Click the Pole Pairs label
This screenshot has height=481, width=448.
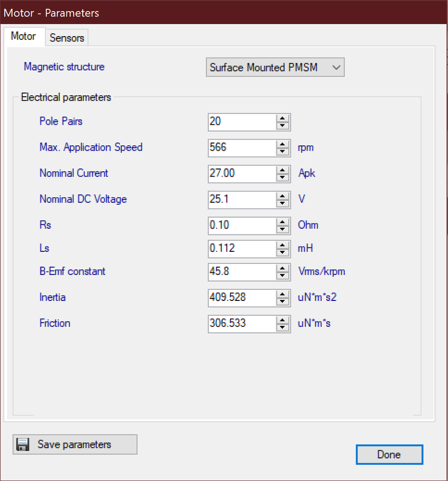click(x=61, y=121)
